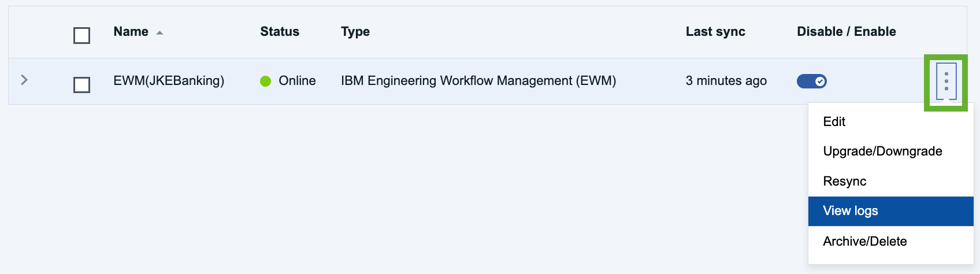Click the checkmark inside the enable toggle
This screenshot has width=980, height=274.
819,82
